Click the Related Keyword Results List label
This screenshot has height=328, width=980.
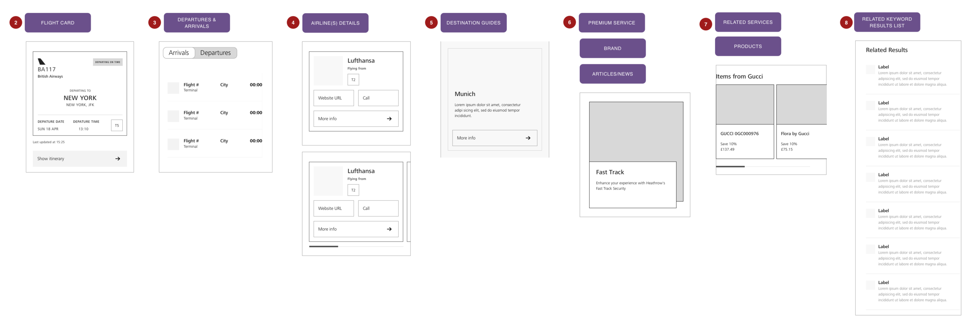pos(887,22)
